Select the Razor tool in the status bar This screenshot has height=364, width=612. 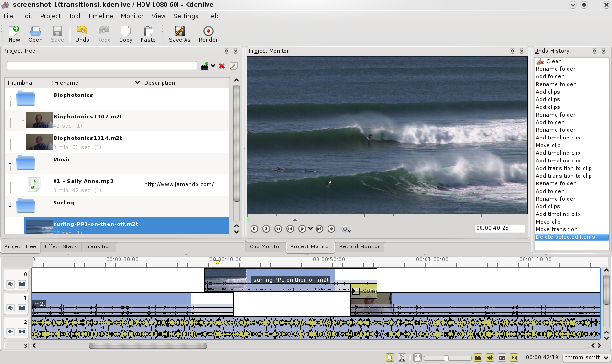tap(402, 357)
